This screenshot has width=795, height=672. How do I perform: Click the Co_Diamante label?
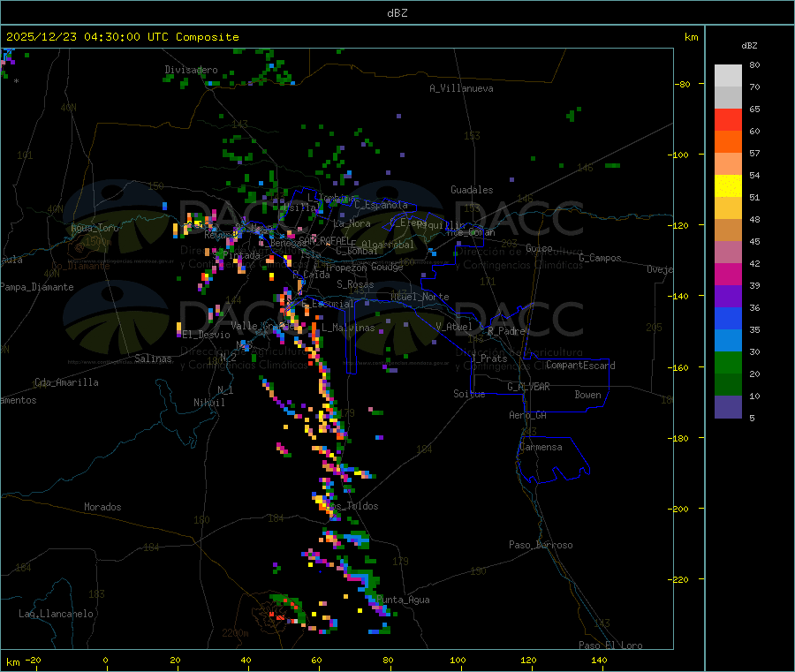[80, 266]
